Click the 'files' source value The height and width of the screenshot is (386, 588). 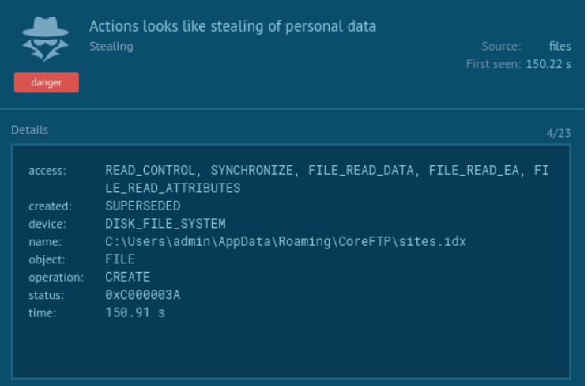click(560, 47)
